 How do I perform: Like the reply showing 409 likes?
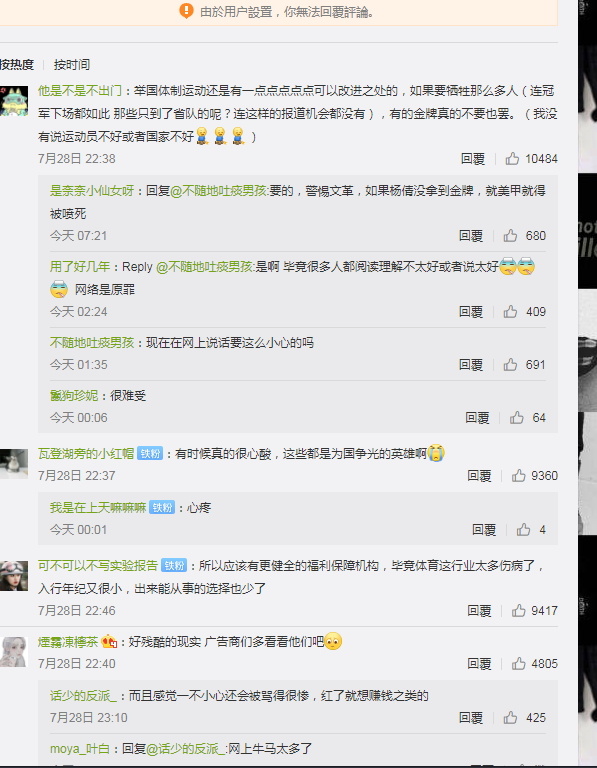point(510,312)
